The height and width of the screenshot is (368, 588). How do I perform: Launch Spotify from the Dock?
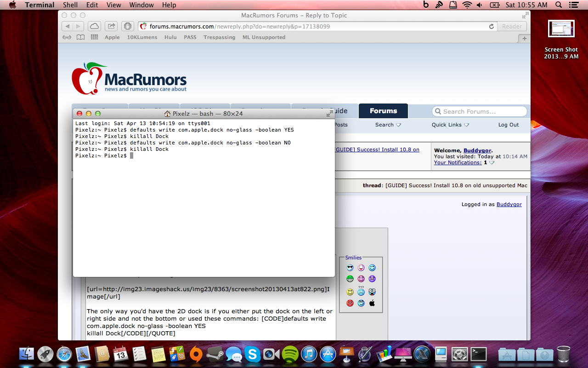(290, 354)
